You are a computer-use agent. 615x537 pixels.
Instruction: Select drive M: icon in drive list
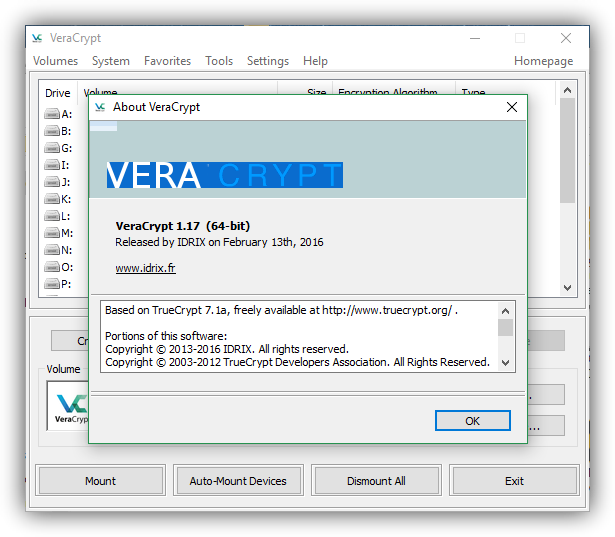(x=52, y=233)
